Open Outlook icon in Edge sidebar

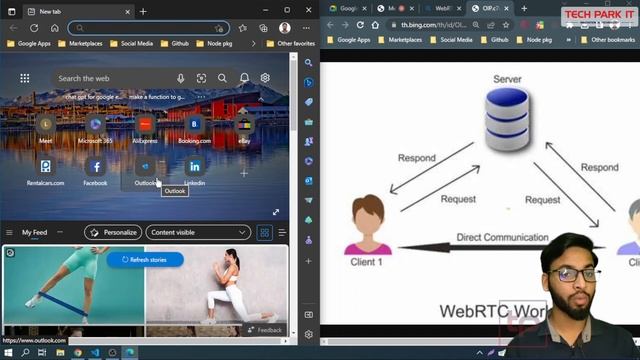309,180
